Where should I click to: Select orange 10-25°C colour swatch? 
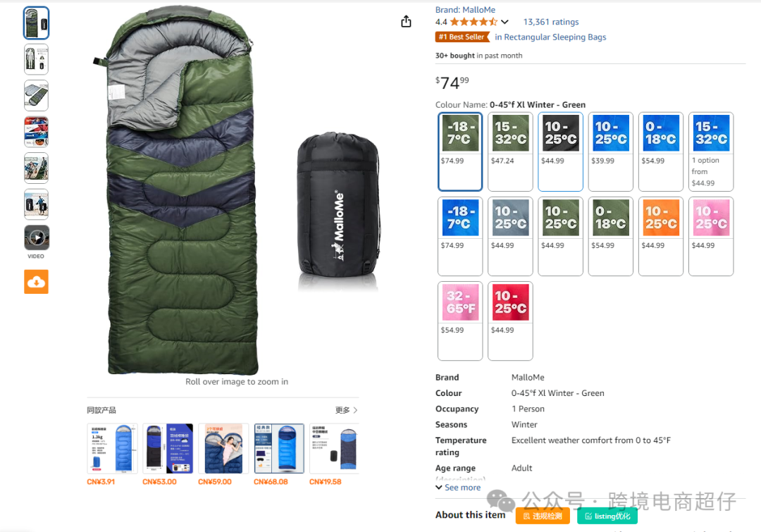click(x=661, y=236)
